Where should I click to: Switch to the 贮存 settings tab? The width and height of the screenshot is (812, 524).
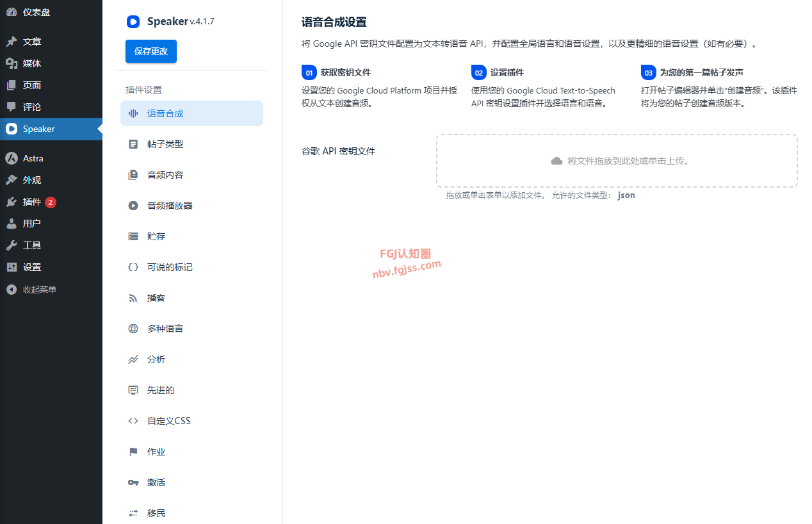pos(191,236)
